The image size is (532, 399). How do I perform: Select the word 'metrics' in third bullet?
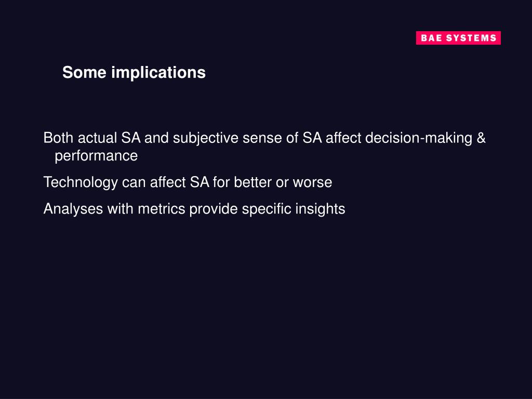click(162, 209)
